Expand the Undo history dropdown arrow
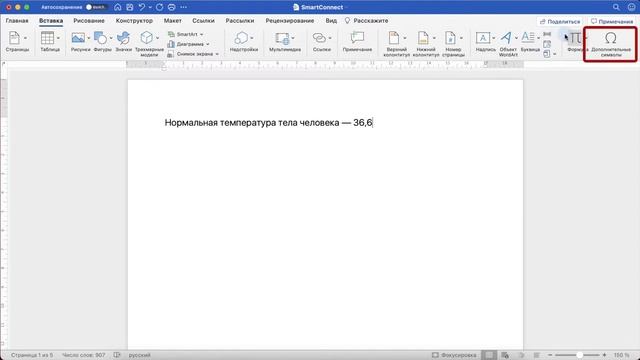 click(x=150, y=7)
